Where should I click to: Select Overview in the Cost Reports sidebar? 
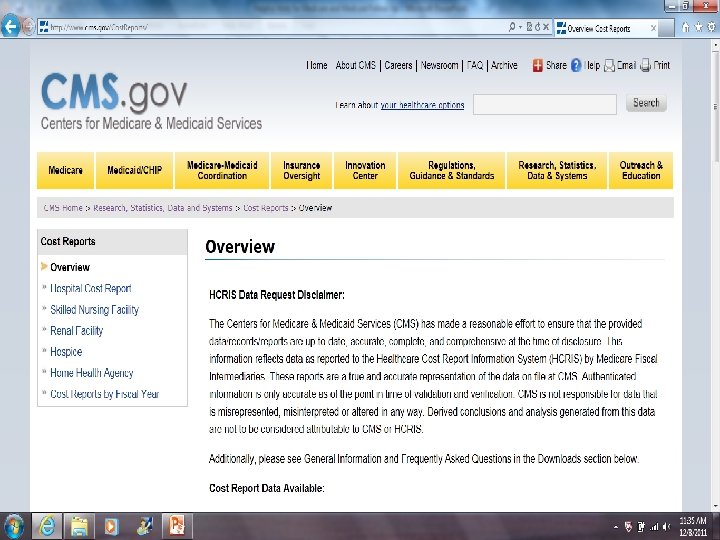(70, 267)
